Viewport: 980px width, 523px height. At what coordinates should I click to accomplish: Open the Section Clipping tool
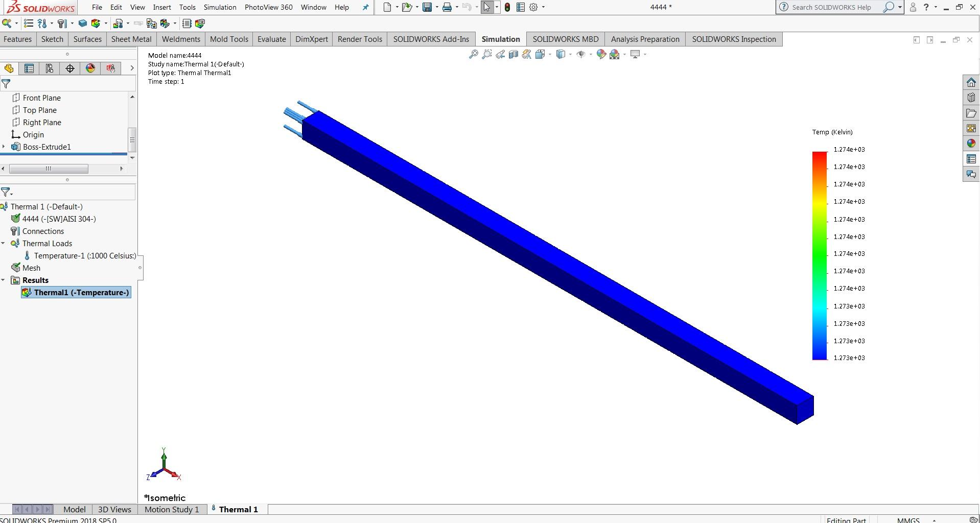click(x=514, y=54)
